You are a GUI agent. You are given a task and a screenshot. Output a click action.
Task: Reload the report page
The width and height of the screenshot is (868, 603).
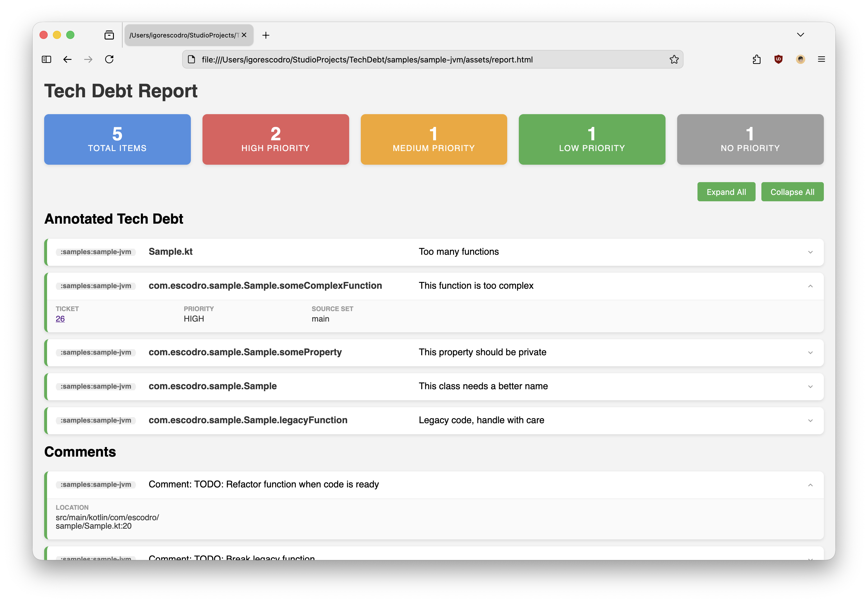point(109,59)
